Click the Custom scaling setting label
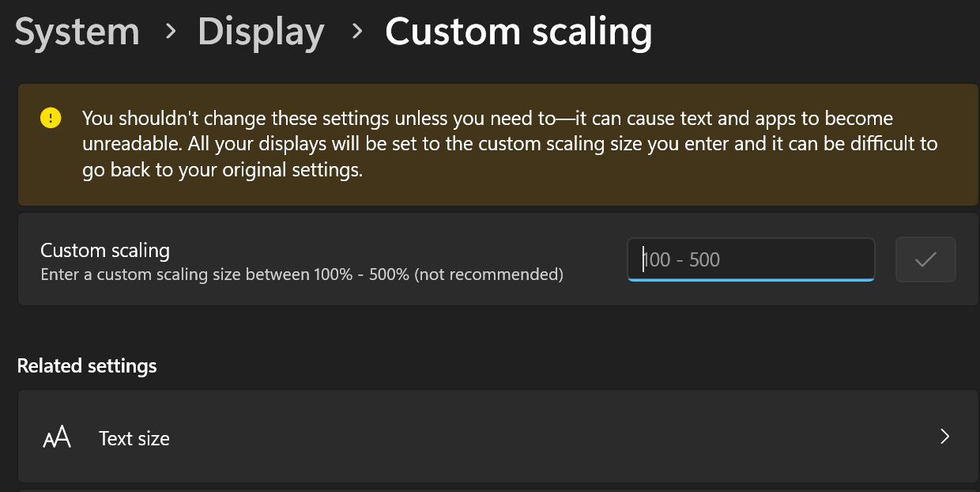980x492 pixels. tap(105, 251)
